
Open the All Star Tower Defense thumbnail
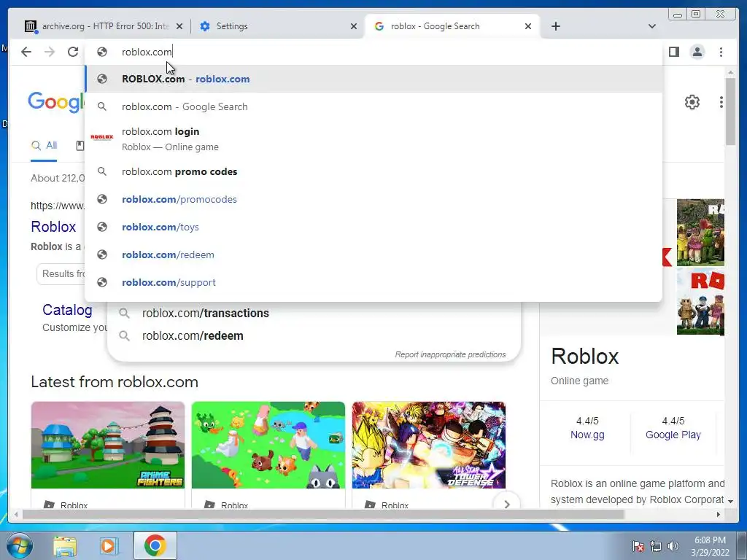coord(429,445)
